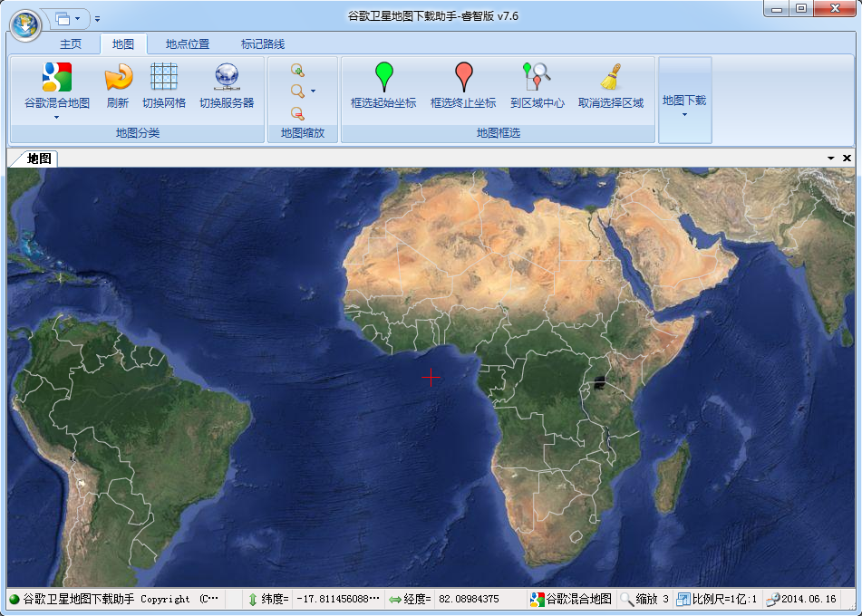Click the 地图分类 group label
Image resolution: width=862 pixels, height=616 pixels.
pos(138,133)
